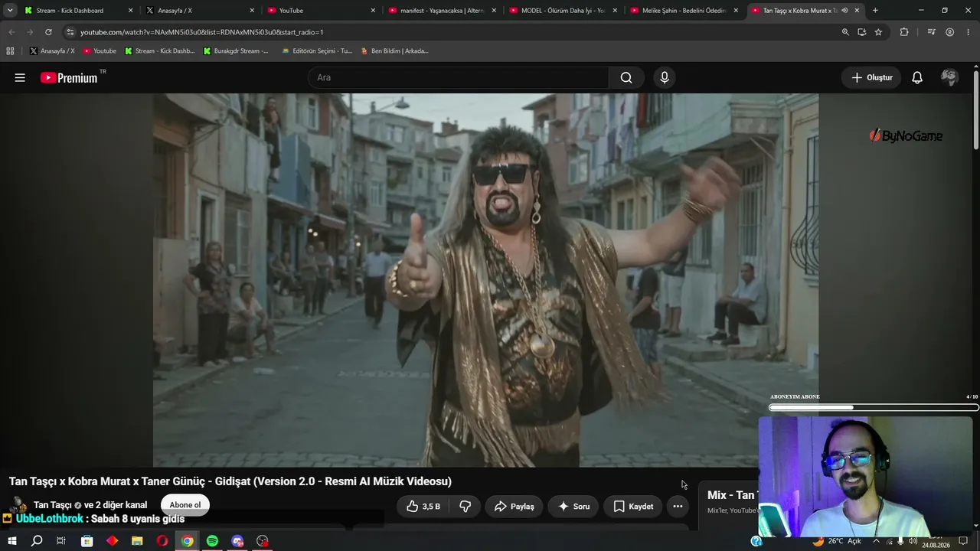Screen dimensions: 980x551
Task: Focus the YouTube Ara search field
Action: point(459,77)
